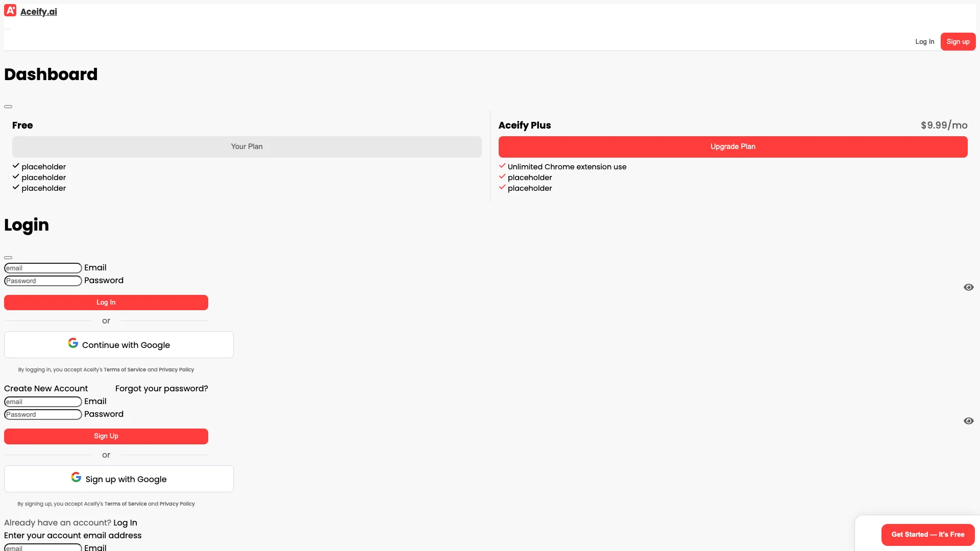Viewport: 980px width, 551px height.
Task: Click the checkmark icon next to Free plan placeholder
Action: 15,165
